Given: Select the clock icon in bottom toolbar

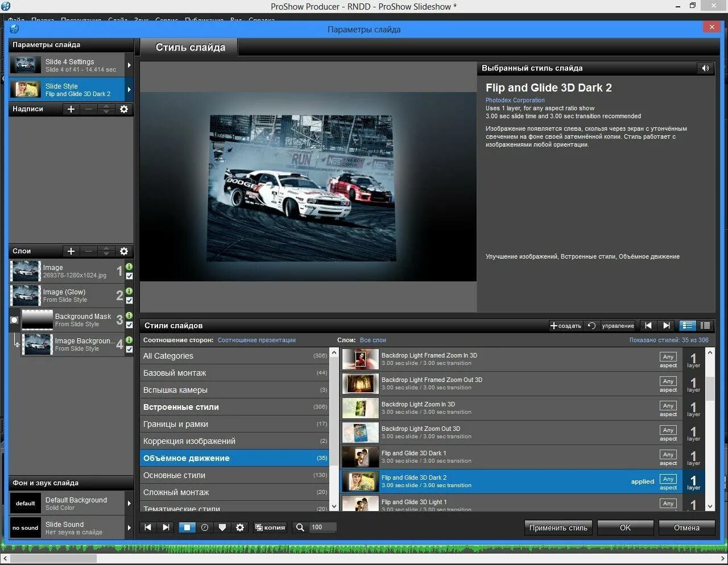Looking at the screenshot, I should 205,527.
